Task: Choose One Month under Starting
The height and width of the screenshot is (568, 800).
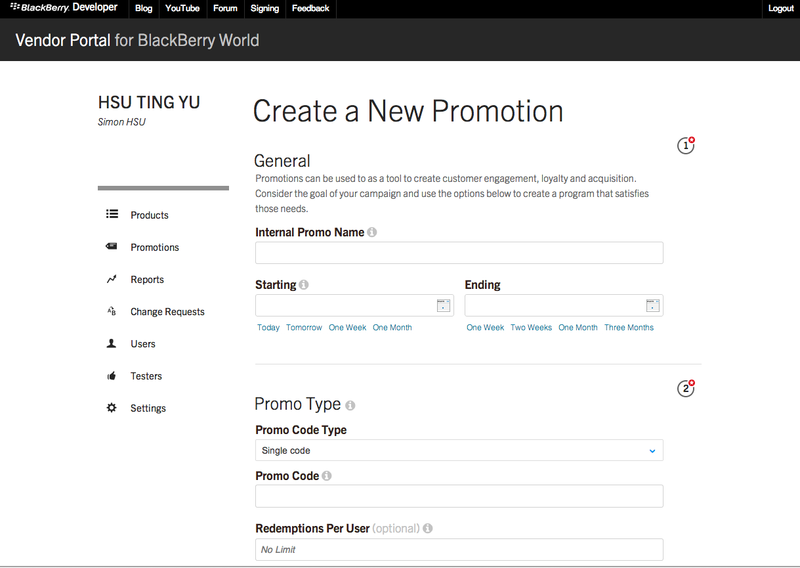Action: tap(392, 327)
